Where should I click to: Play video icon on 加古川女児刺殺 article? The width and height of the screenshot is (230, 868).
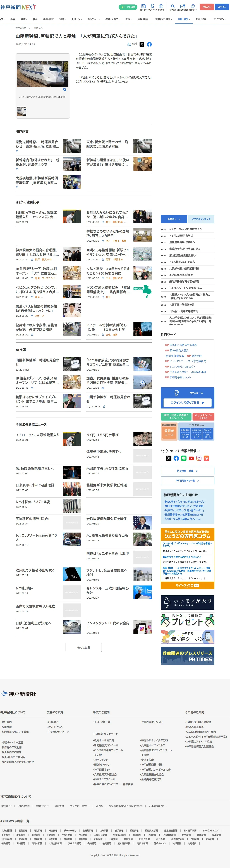pyautogui.click(x=142, y=382)
